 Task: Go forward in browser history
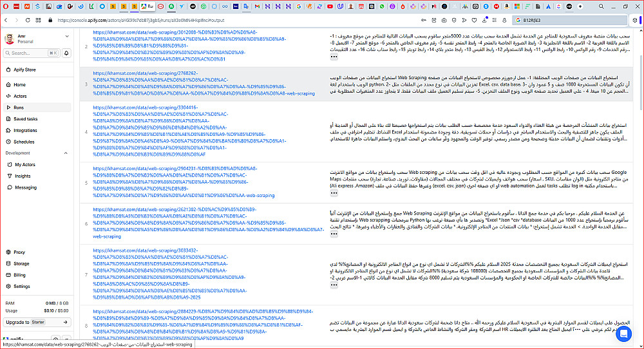click(17, 20)
